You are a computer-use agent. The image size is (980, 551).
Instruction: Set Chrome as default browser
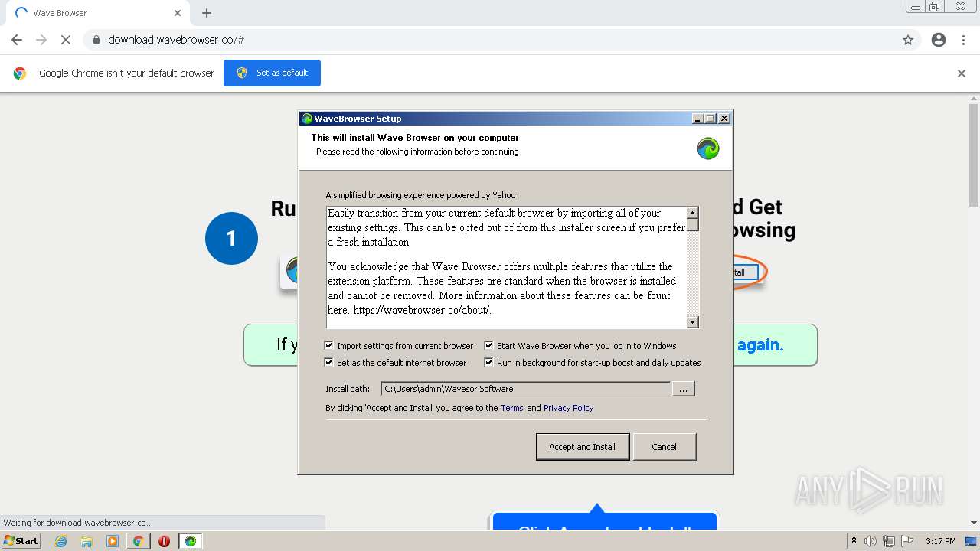[272, 73]
